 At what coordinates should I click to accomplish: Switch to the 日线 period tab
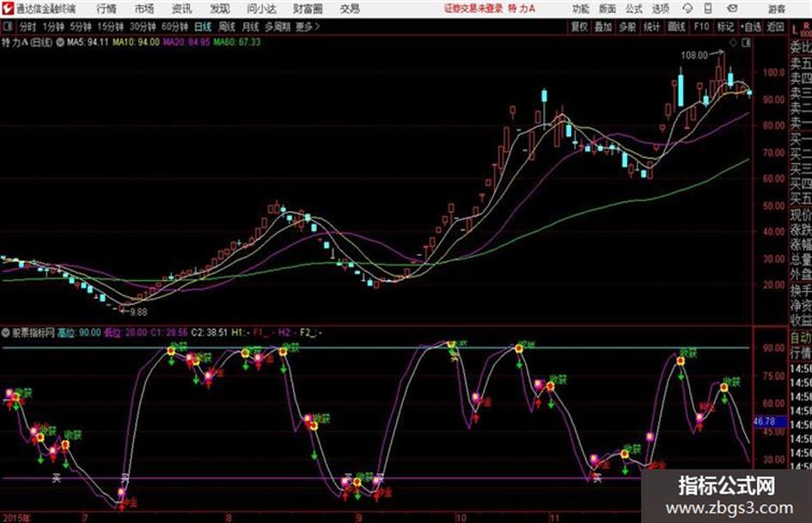click(x=203, y=27)
